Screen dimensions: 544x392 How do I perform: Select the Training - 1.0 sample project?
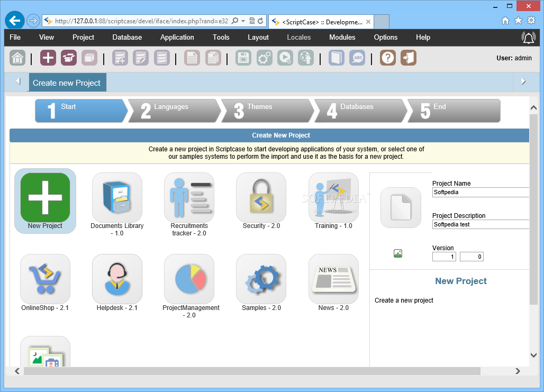[333, 198]
